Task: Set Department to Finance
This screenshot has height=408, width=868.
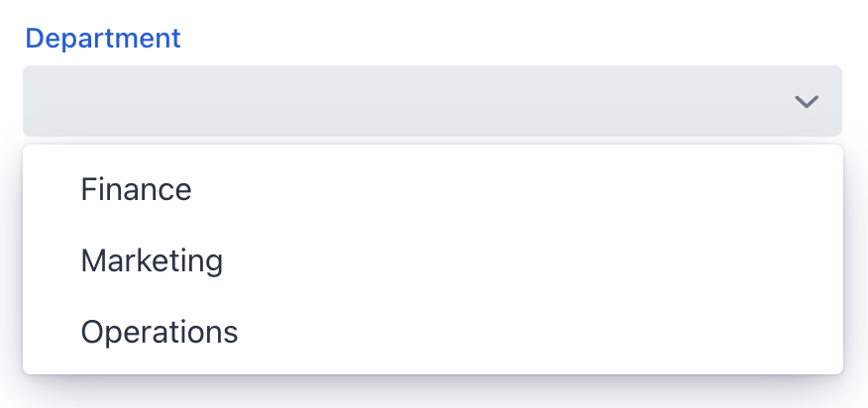Action: click(137, 189)
